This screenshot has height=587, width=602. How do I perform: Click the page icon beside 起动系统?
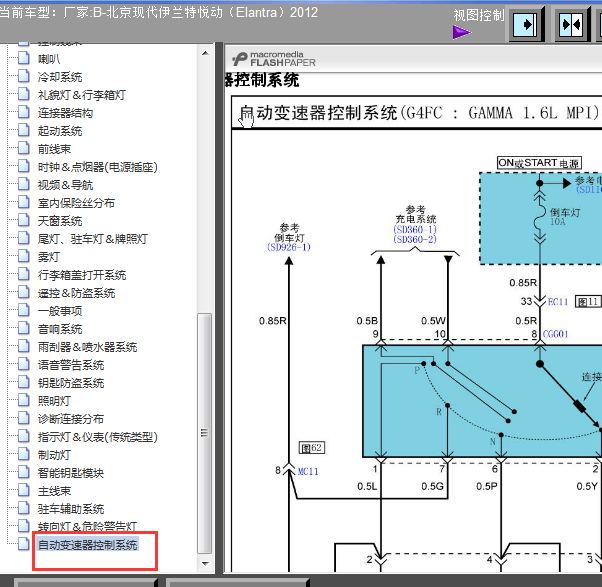point(24,130)
